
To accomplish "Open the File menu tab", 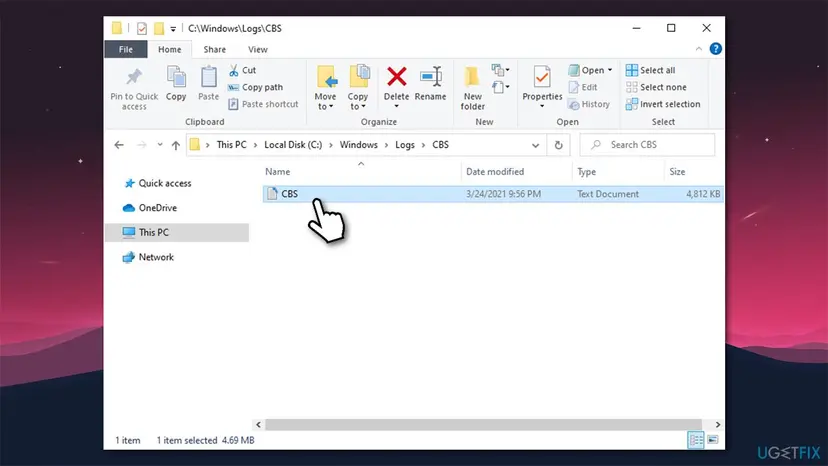I will click(126, 49).
